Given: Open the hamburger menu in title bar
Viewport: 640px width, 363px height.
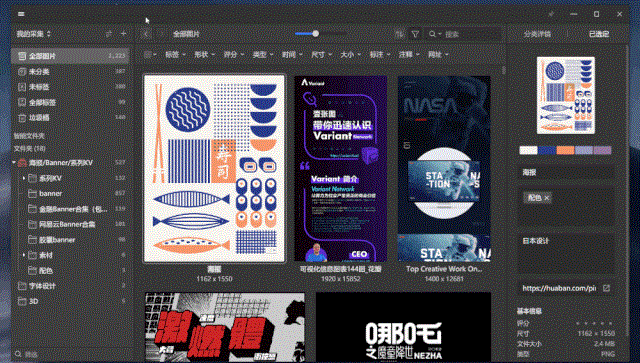Looking at the screenshot, I should click(x=21, y=14).
